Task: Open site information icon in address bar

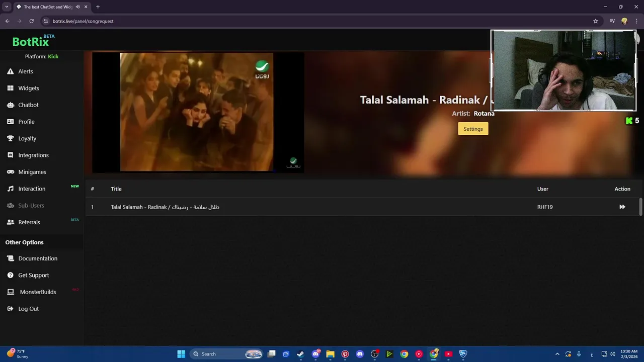Action: pyautogui.click(x=46, y=21)
